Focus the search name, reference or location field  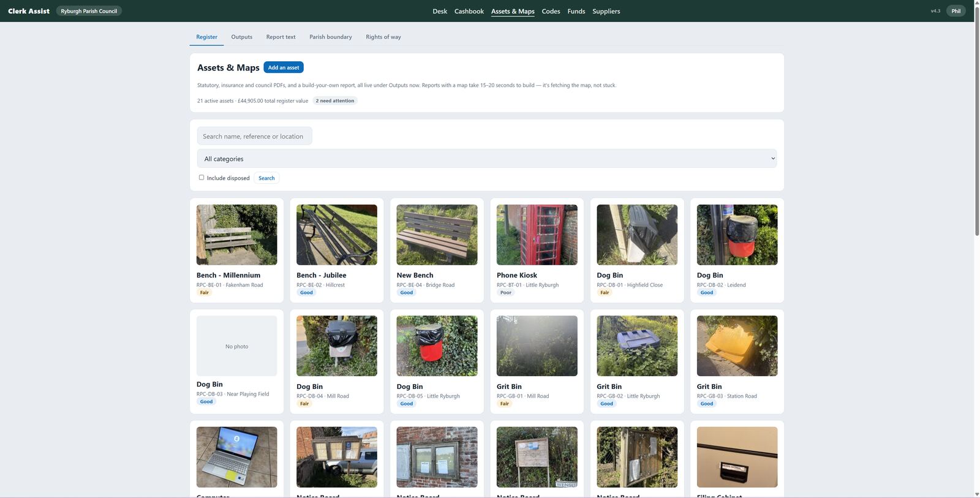click(255, 136)
